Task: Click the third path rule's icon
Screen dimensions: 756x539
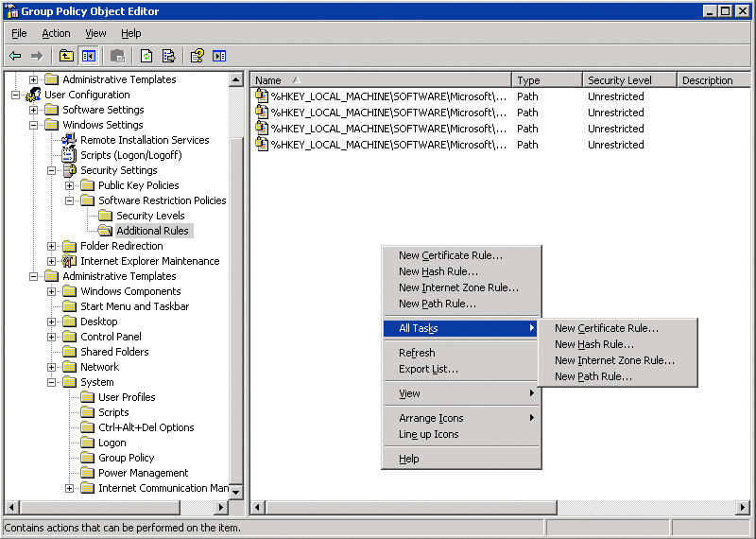Action: click(262, 128)
